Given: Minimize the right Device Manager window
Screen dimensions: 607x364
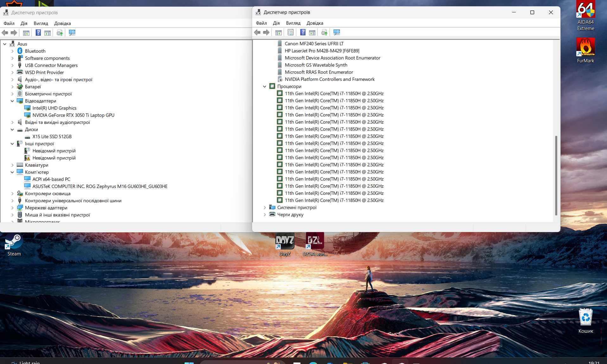Looking at the screenshot, I should [514, 12].
